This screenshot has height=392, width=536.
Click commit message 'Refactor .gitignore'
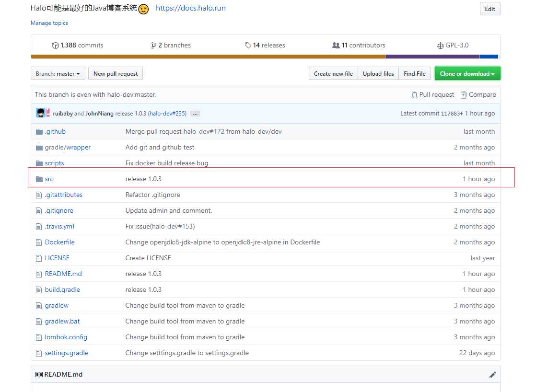point(153,195)
